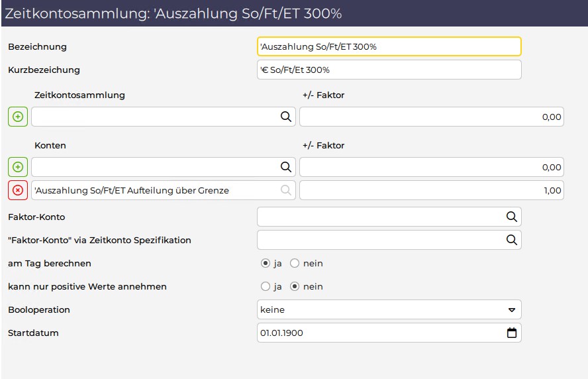Choose 'nein' for kann nur positive Werte annehmen
The width and height of the screenshot is (588, 379).
coord(295,287)
